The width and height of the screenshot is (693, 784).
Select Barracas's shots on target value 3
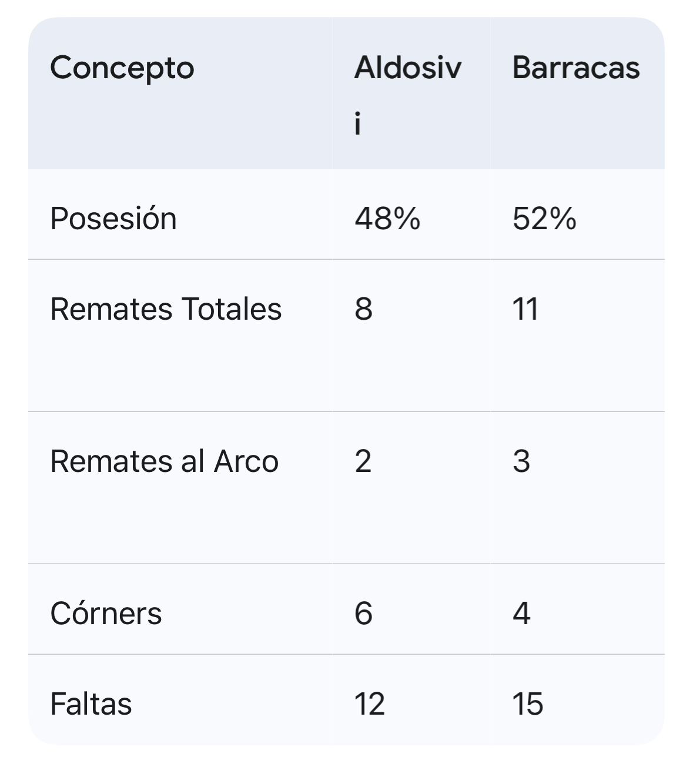[x=521, y=461]
